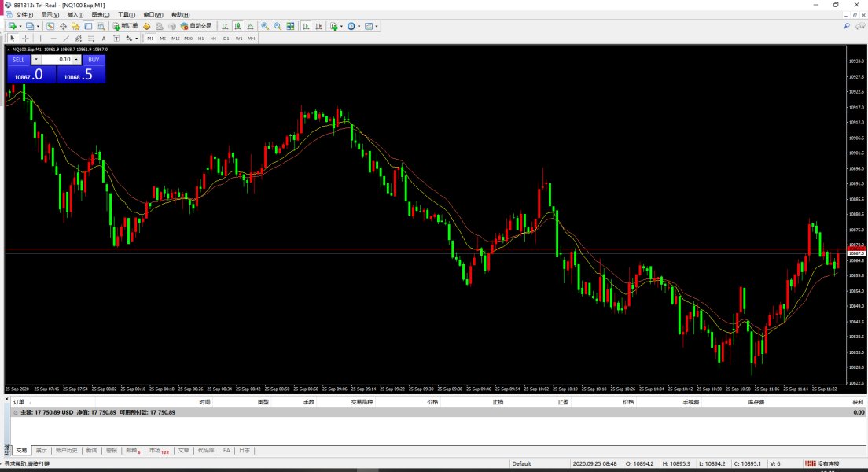868x472 pixels.
Task: Open the MetaEditor yellow book icon
Action: click(147, 26)
